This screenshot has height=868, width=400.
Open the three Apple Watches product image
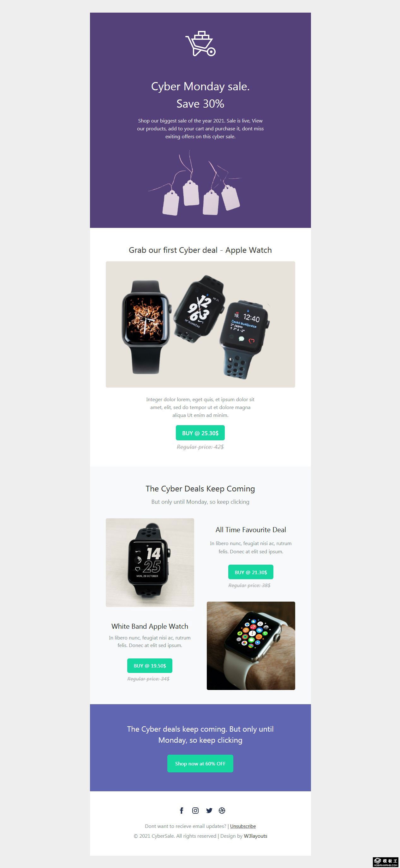tap(200, 324)
